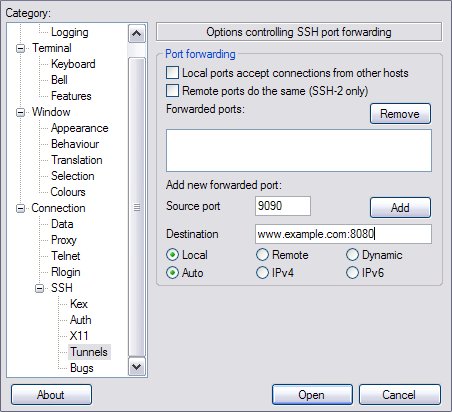Click the Add forwarded port button

(400, 208)
